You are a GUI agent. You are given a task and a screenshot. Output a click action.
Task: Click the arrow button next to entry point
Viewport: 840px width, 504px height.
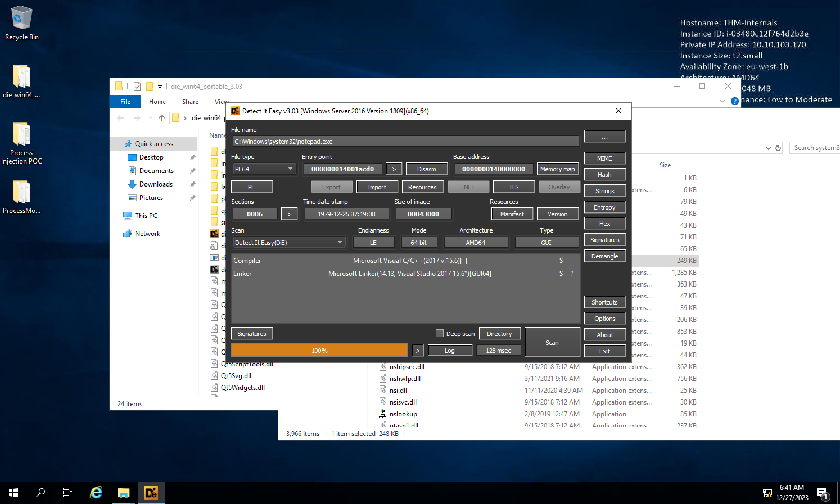tap(394, 169)
